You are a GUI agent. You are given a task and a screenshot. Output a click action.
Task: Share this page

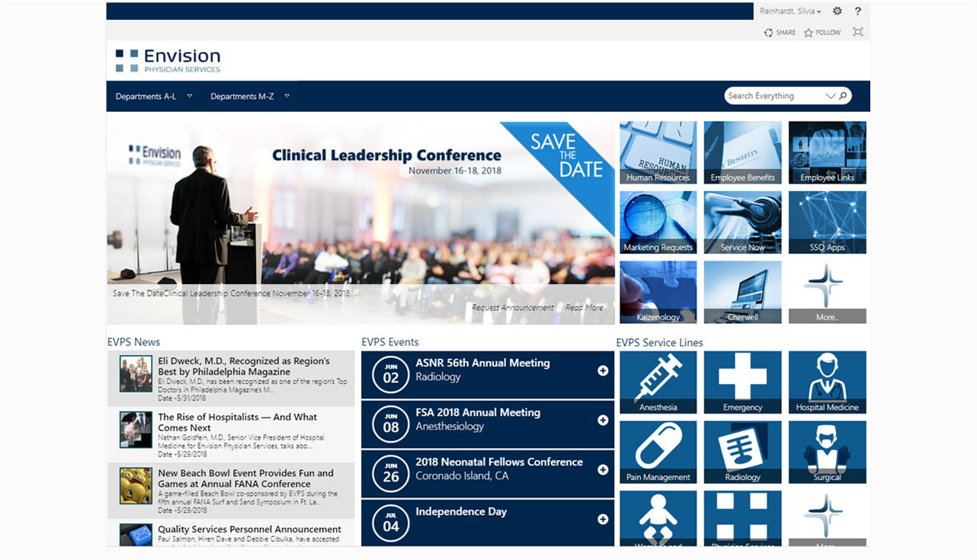(x=780, y=33)
